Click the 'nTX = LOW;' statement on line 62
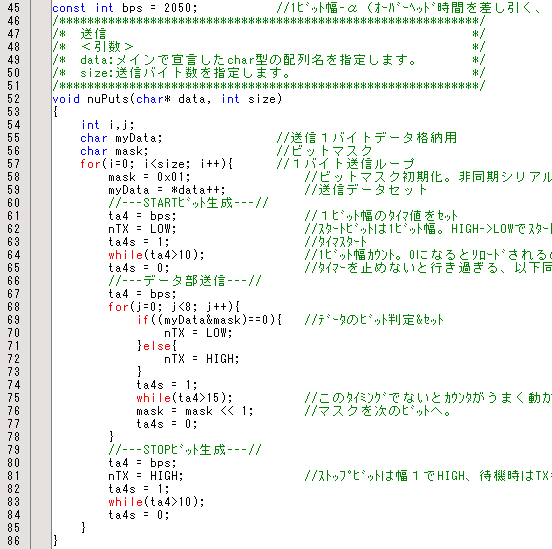 point(142,229)
